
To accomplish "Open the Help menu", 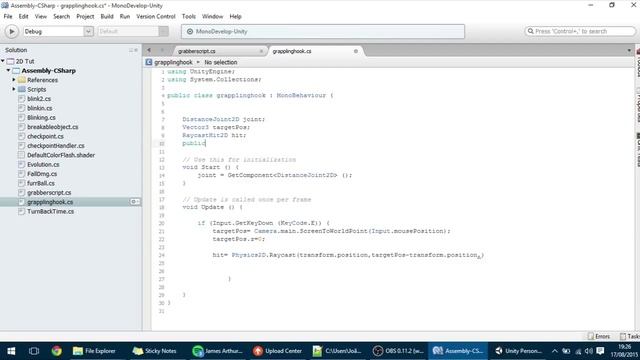I will [x=236, y=16].
